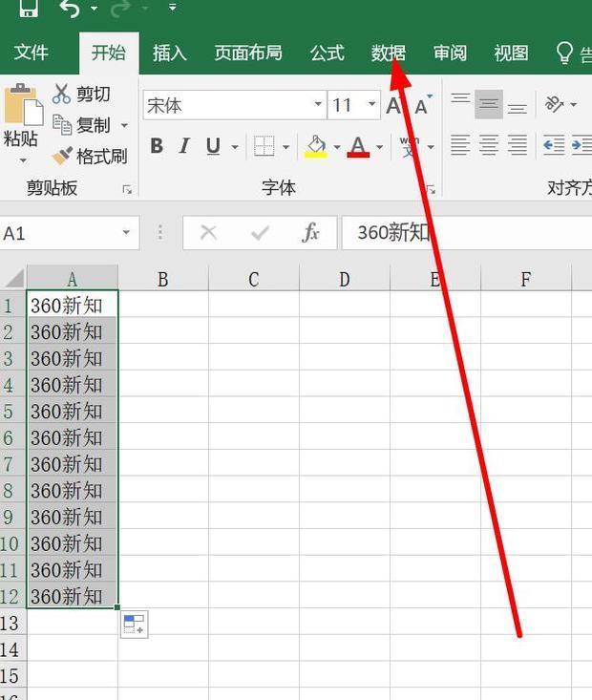Viewport: 592px width, 700px height.
Task: Toggle Bold formatting
Action: click(157, 146)
